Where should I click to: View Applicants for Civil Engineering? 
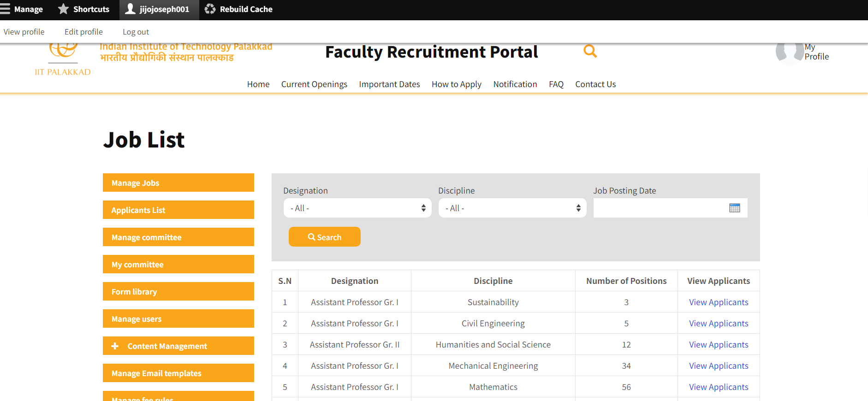[718, 324]
